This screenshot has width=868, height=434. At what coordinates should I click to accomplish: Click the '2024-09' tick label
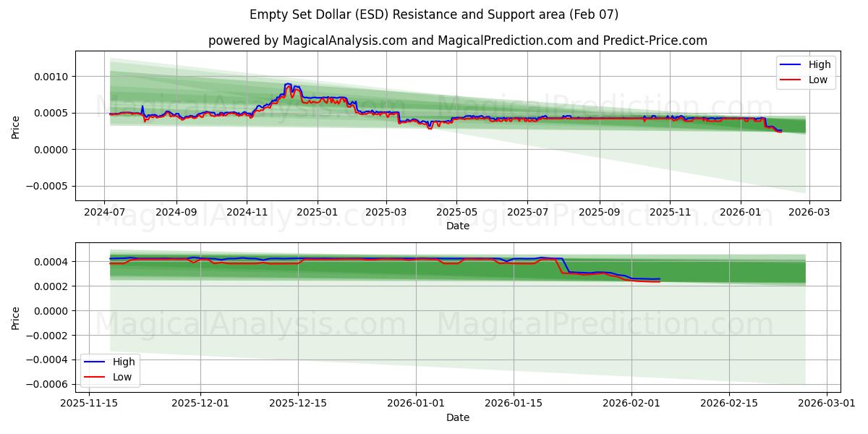point(176,213)
